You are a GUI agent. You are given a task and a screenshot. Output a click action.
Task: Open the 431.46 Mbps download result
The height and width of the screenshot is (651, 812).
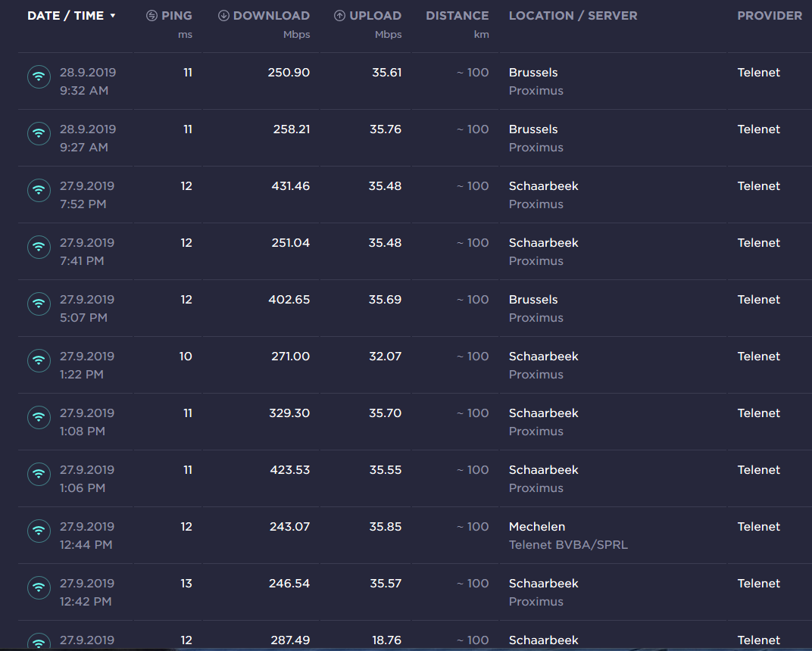click(x=290, y=186)
